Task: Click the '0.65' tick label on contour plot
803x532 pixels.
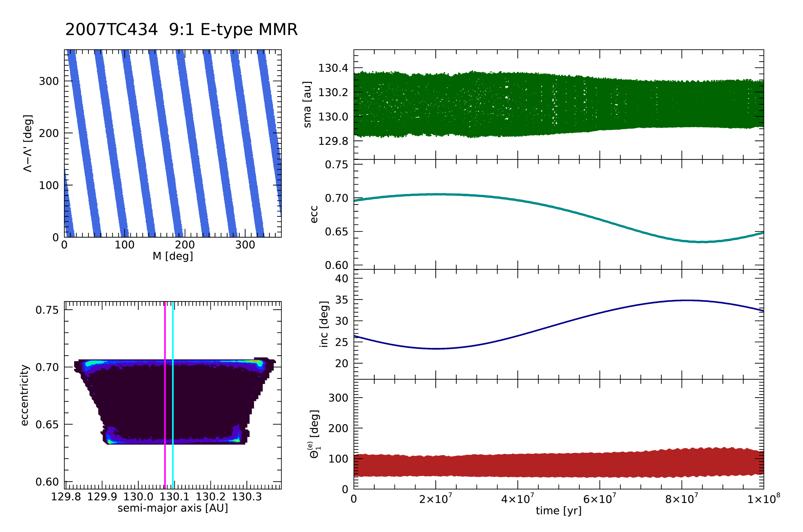Action: pyautogui.click(x=47, y=425)
